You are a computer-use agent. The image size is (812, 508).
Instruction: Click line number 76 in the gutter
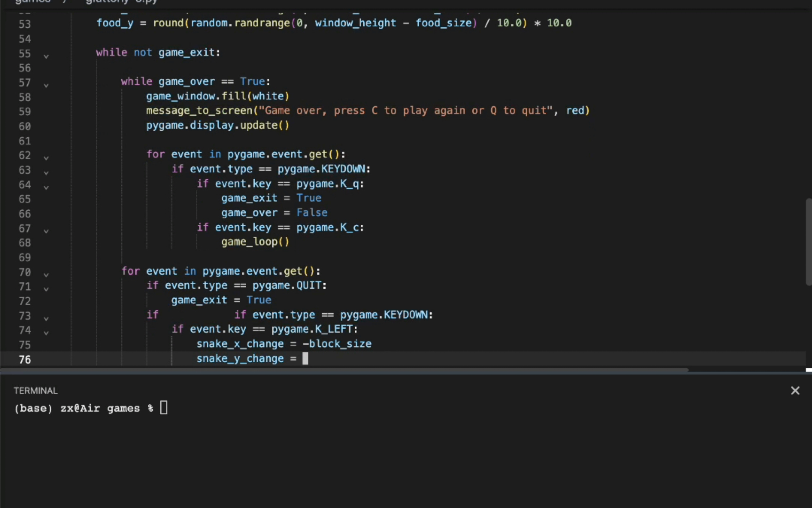(24, 359)
